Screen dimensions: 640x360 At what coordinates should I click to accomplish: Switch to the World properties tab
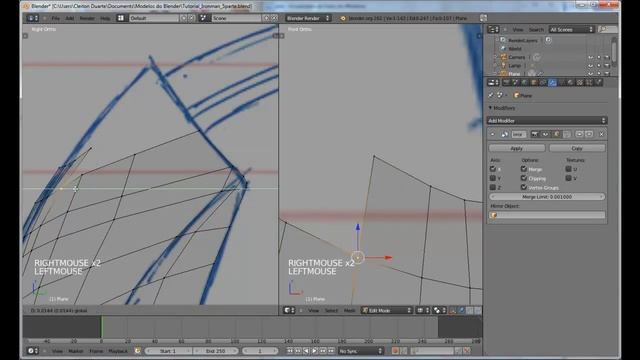pyautogui.click(x=524, y=82)
